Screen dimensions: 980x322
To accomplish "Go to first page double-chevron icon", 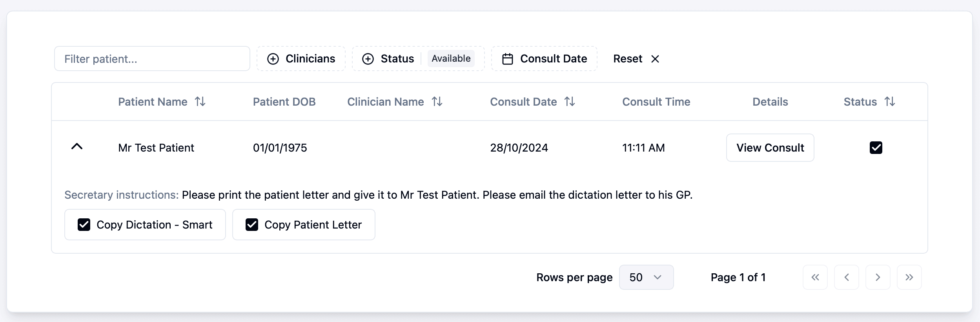I will click(x=815, y=277).
